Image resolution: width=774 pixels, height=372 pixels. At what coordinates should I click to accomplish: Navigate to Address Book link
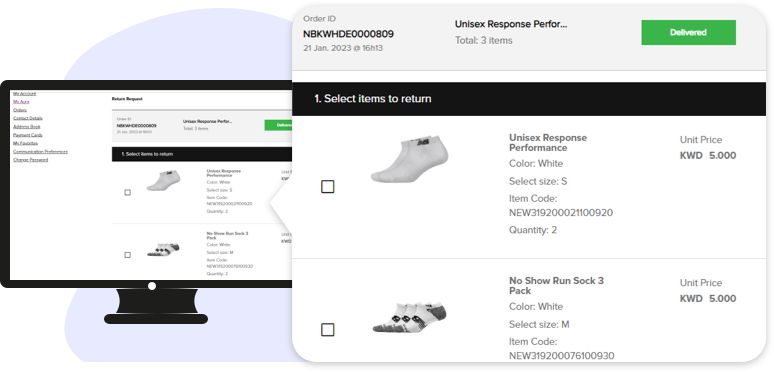click(27, 127)
